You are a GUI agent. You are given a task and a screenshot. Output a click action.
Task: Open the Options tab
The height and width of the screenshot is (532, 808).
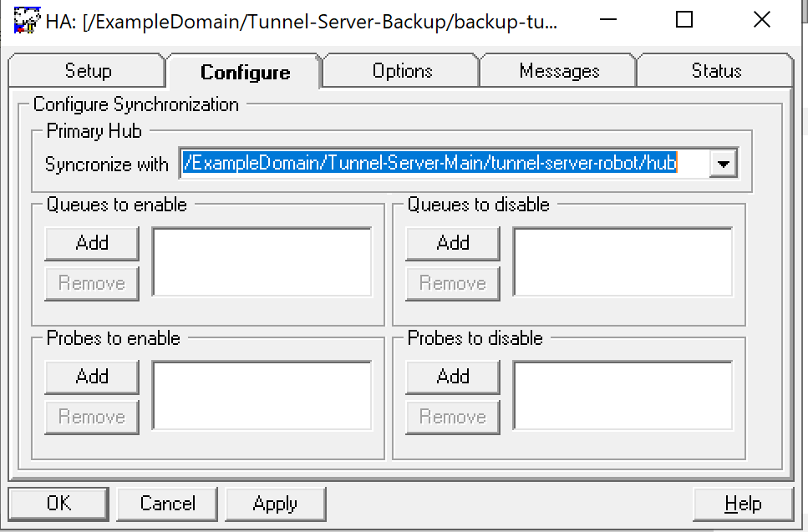[x=402, y=71]
